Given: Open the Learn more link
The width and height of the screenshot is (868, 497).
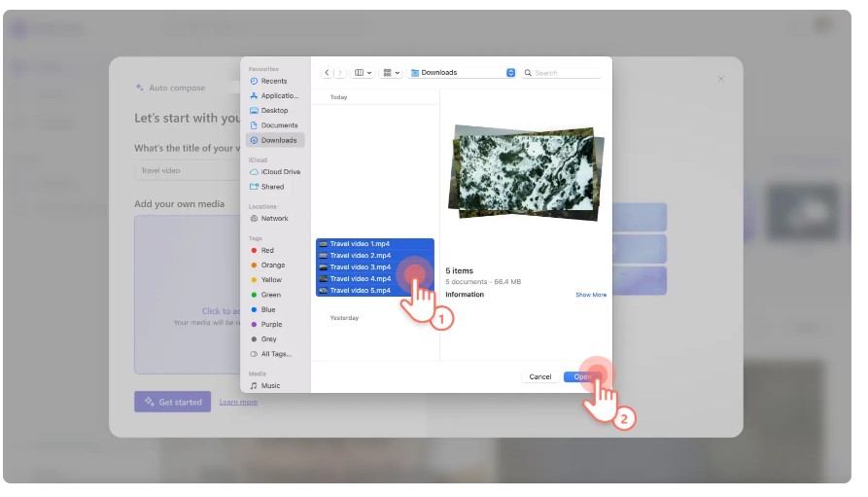Looking at the screenshot, I should pos(238,402).
